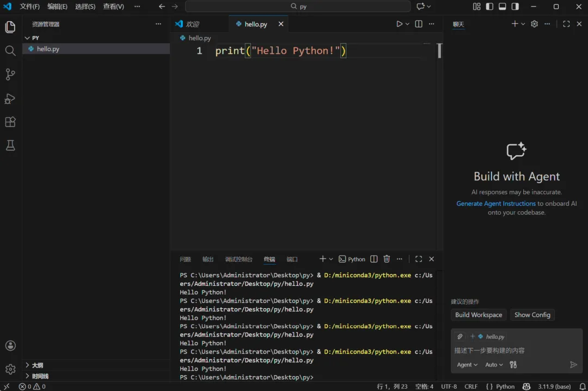Open the Auto model picker dropdown
This screenshot has width=588, height=391.
(x=494, y=365)
